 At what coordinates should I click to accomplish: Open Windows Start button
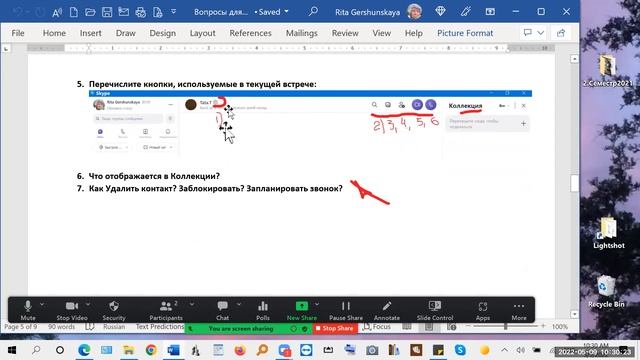[12, 350]
